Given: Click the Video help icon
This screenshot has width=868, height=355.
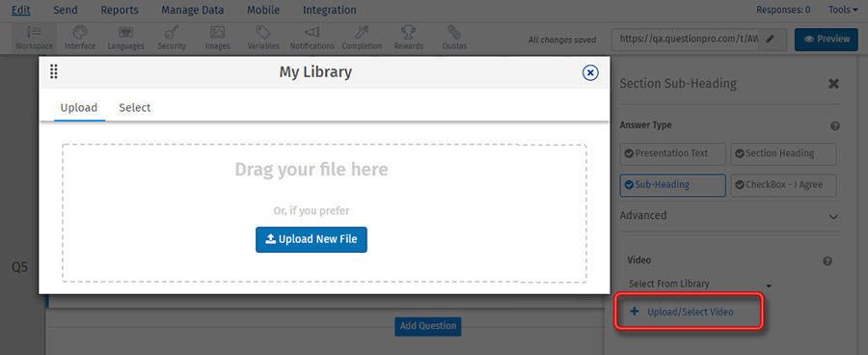Looking at the screenshot, I should click(827, 260).
